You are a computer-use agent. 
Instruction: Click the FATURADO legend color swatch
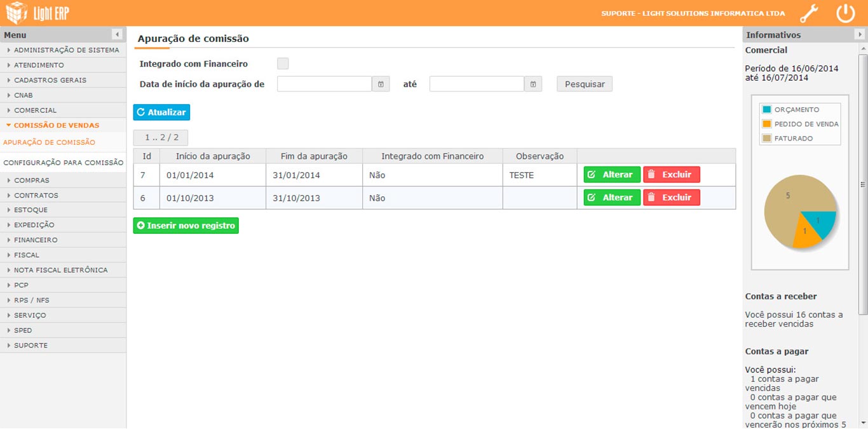pos(766,139)
